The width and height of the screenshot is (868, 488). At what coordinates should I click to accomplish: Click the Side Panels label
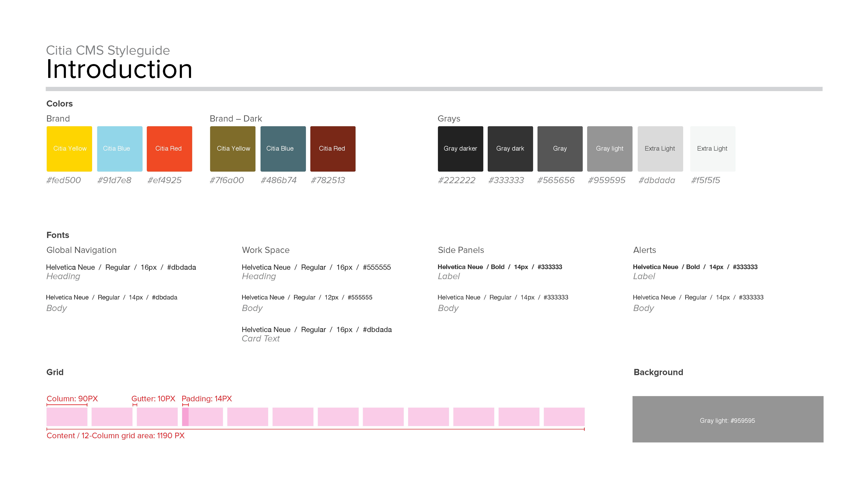tap(461, 250)
